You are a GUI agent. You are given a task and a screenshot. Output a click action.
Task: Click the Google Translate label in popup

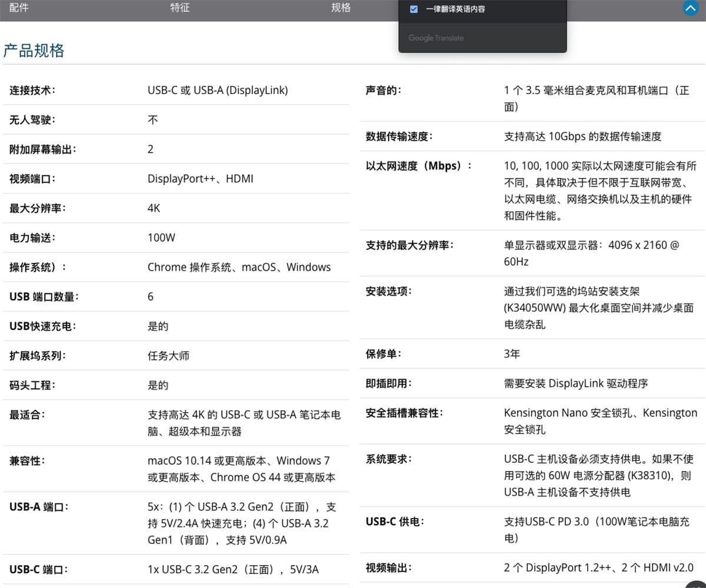(436, 38)
